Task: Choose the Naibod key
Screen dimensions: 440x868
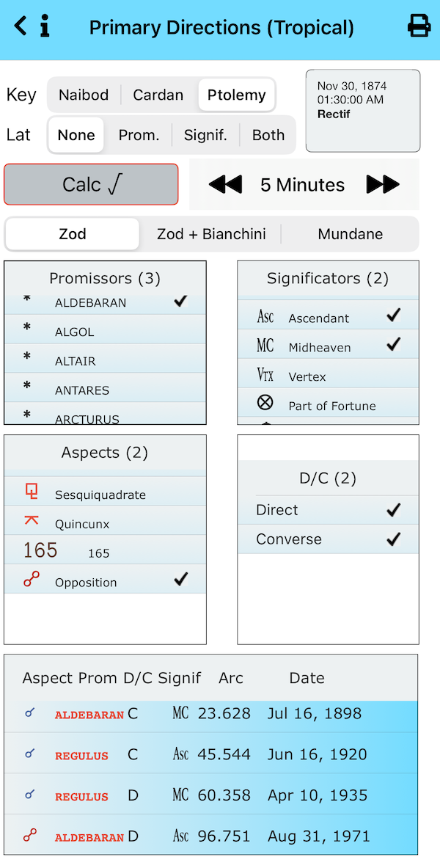Action: coord(84,95)
